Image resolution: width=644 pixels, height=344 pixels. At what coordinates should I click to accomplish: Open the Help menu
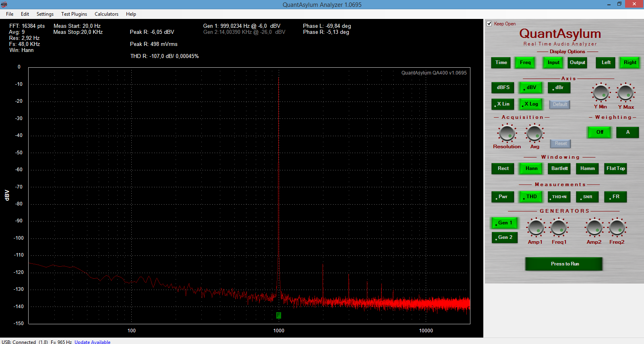click(x=131, y=14)
